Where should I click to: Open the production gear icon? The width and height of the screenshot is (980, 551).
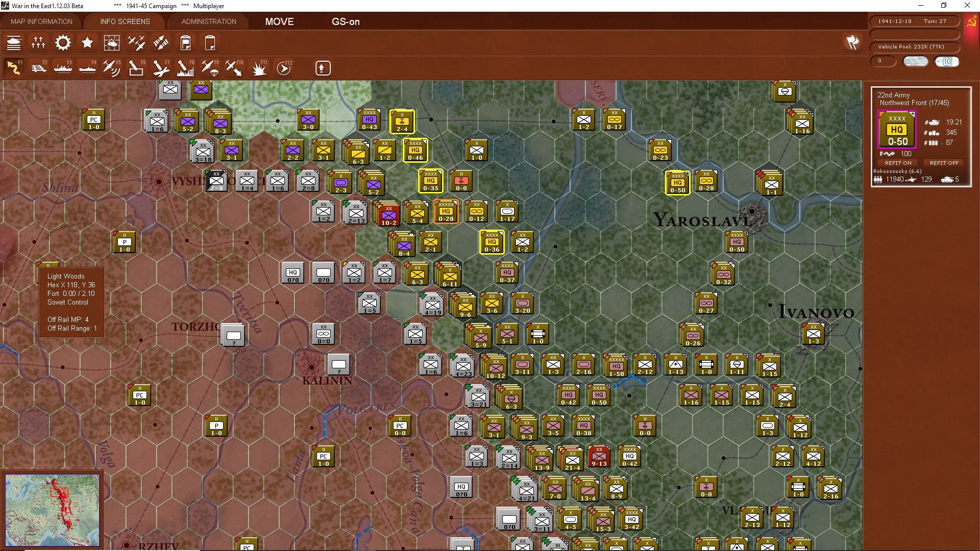coord(63,43)
